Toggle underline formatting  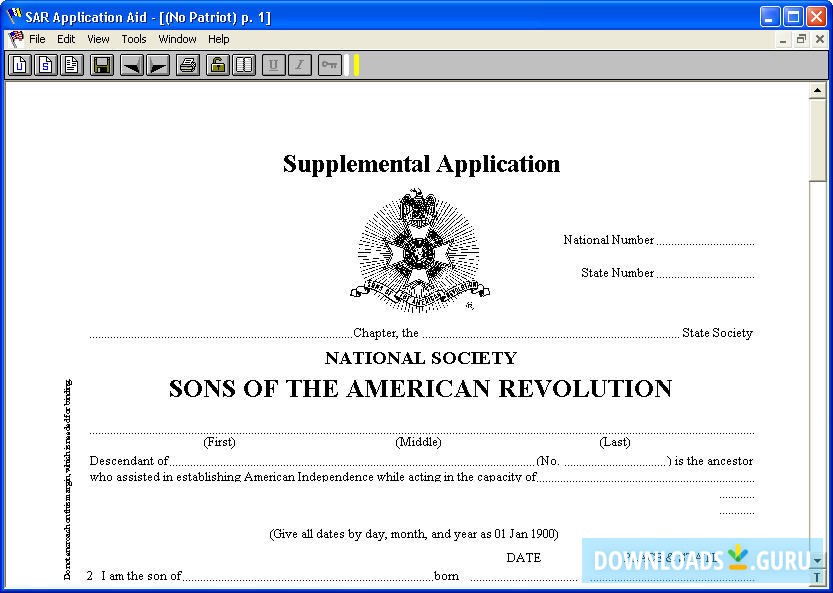tap(271, 64)
